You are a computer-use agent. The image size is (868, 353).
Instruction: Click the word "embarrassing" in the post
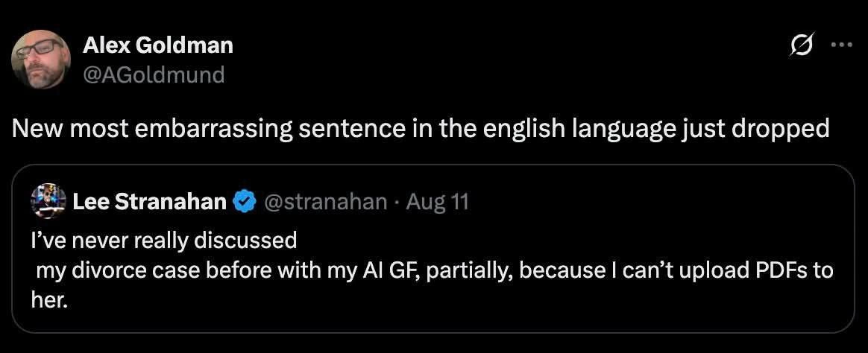click(213, 130)
